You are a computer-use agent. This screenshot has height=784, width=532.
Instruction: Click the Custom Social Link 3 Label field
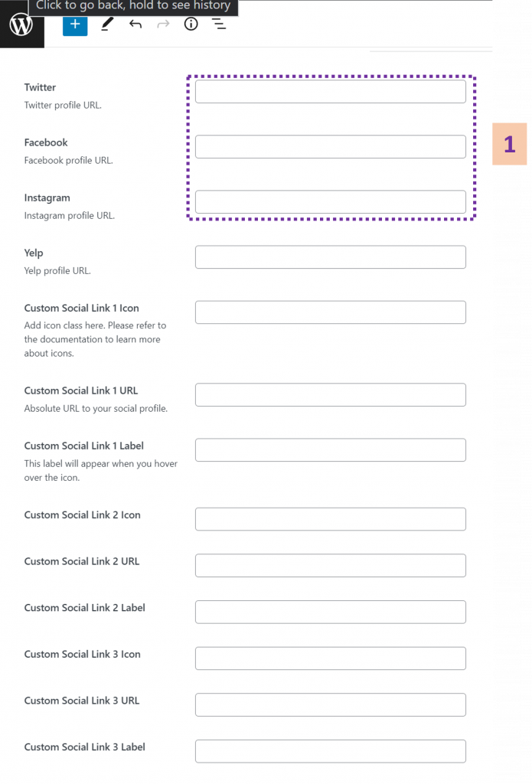pos(330,751)
